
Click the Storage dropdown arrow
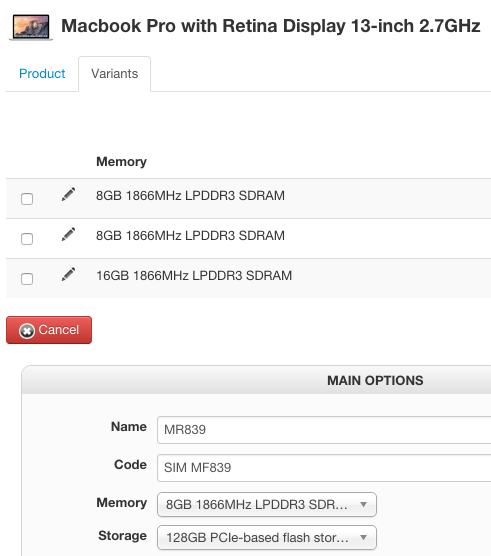point(363,537)
